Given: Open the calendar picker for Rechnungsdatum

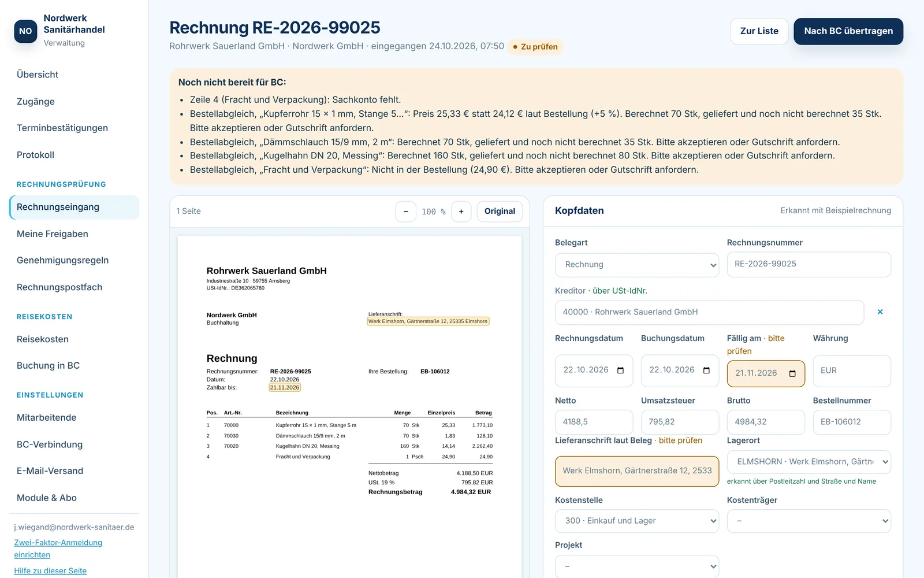Looking at the screenshot, I should [620, 370].
